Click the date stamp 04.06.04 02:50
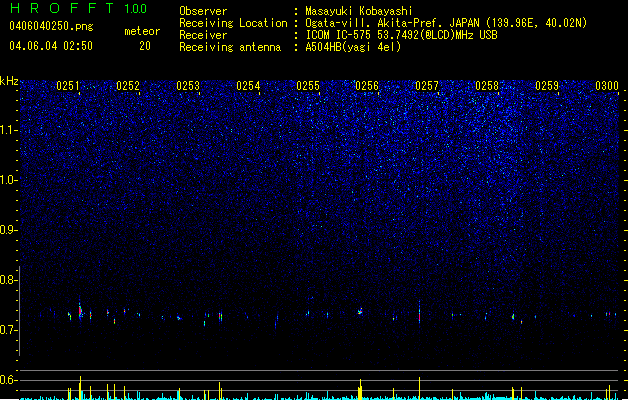The height and width of the screenshot is (400, 629). (51, 46)
